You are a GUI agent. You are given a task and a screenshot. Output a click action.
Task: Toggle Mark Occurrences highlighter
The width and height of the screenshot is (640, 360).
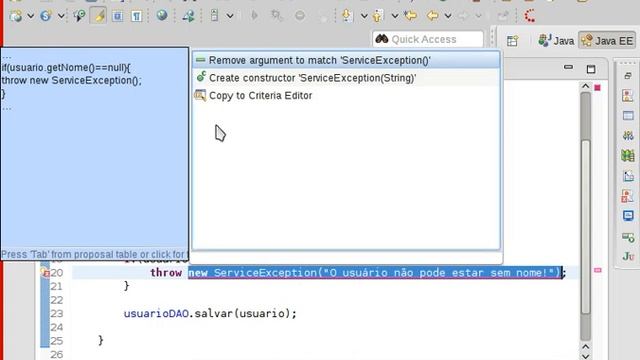click(x=98, y=16)
